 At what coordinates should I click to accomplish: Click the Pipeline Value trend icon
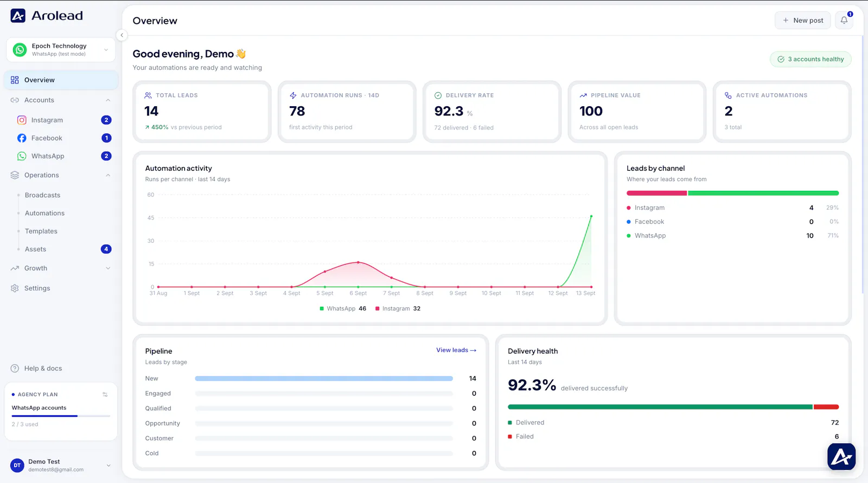point(583,95)
